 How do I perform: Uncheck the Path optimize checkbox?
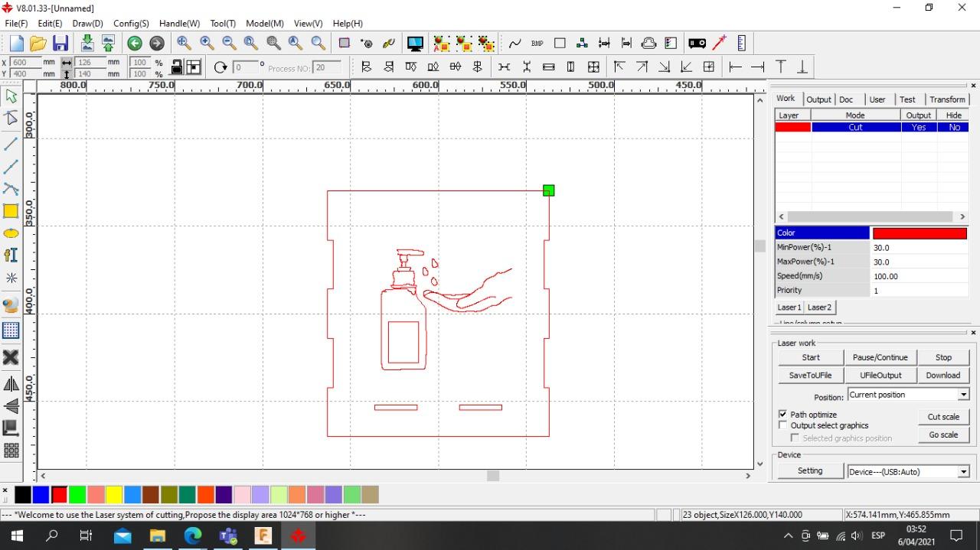pos(782,414)
